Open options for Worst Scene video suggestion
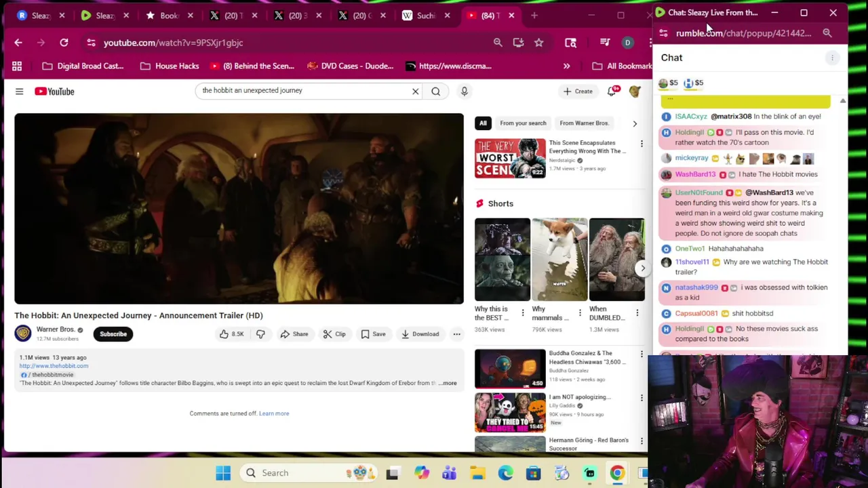868x488 pixels. 642,144
